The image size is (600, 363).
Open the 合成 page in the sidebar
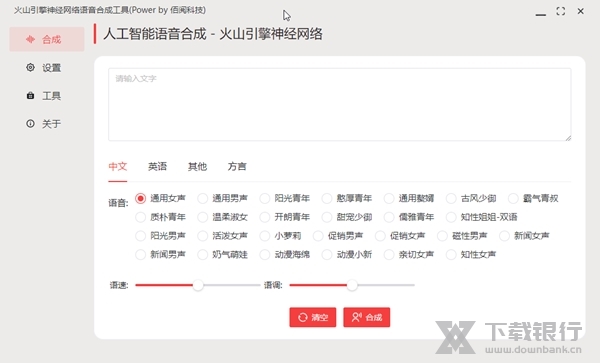[x=47, y=39]
